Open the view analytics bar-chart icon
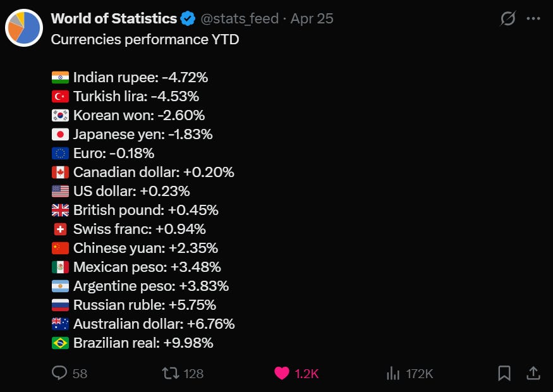 [x=393, y=373]
